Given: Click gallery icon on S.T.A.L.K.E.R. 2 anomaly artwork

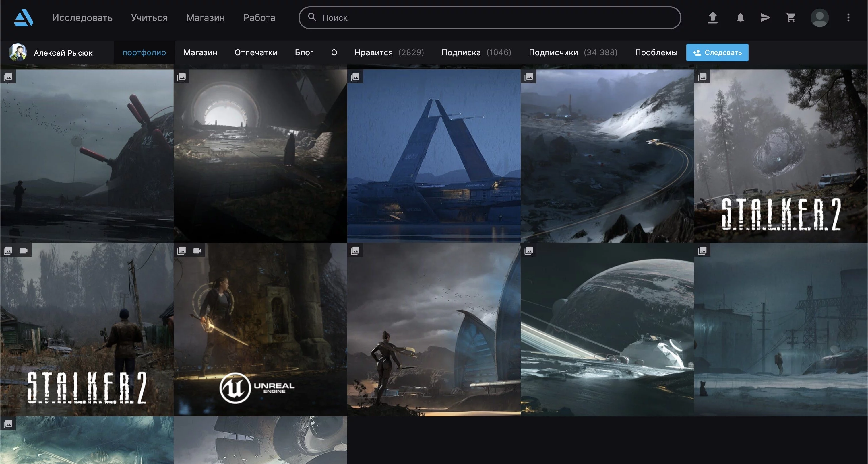Looking at the screenshot, I should coord(702,77).
